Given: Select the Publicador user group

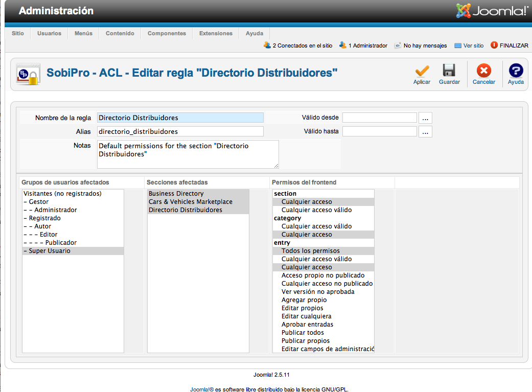Looking at the screenshot, I should click(x=73, y=242).
